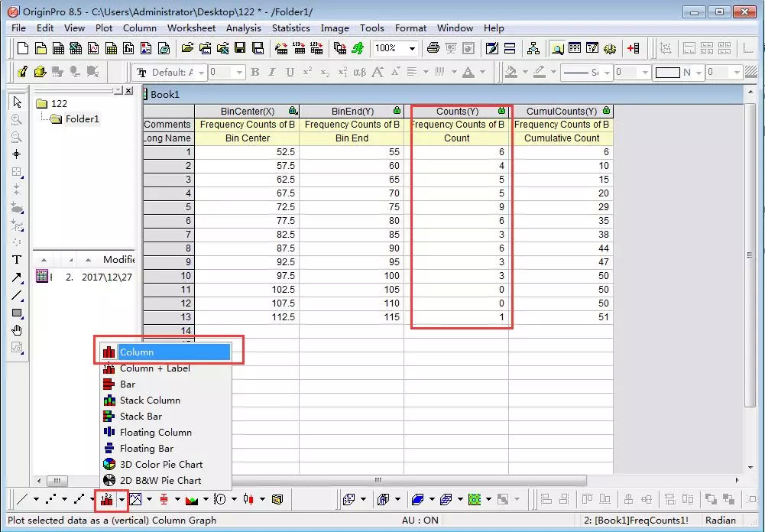765x532 pixels.
Task: Choose the Arrow drawing tool
Action: [17, 277]
